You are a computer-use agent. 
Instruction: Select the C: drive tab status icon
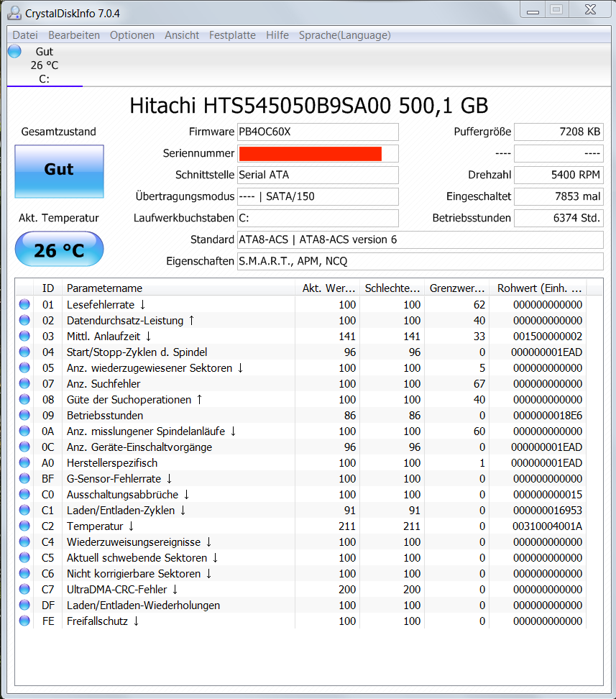14,51
